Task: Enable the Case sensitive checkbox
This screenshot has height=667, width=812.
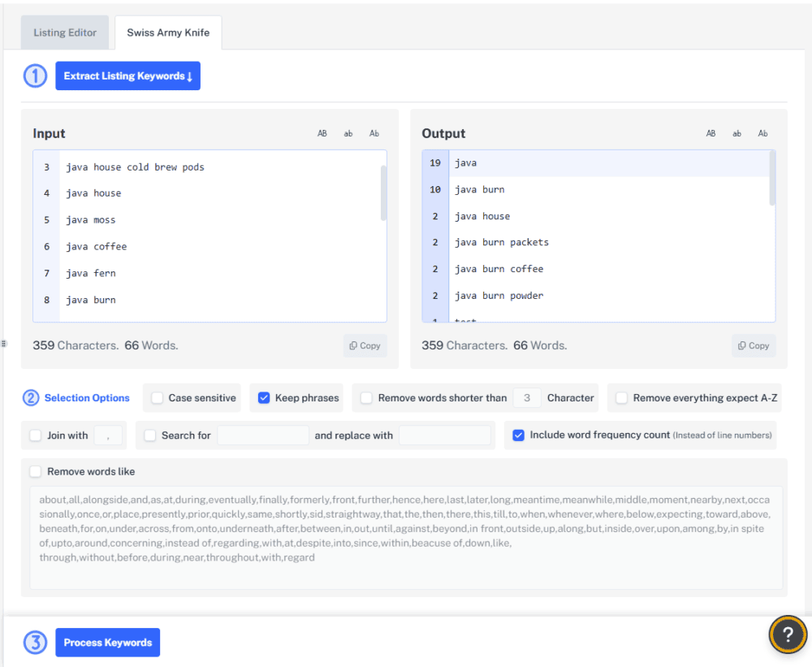Action: click(x=158, y=398)
